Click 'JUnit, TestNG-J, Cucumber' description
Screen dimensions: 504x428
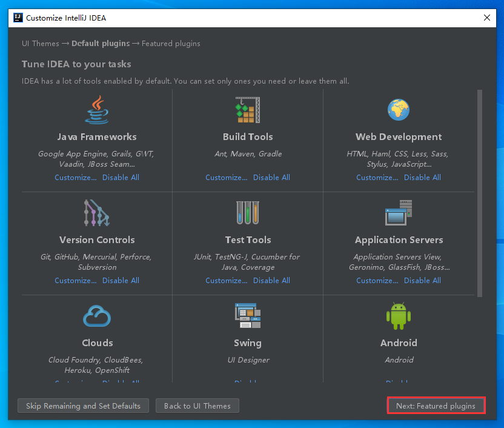click(247, 262)
